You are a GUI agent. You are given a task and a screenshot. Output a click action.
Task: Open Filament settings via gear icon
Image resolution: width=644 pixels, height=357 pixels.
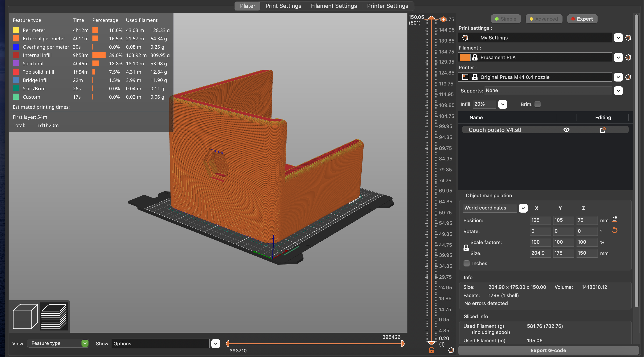[628, 58]
